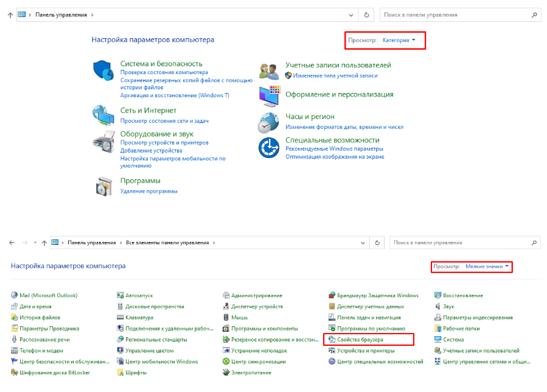The width and height of the screenshot is (547, 392).
Task: Open the Свойства браузера item
Action: (x=360, y=339)
